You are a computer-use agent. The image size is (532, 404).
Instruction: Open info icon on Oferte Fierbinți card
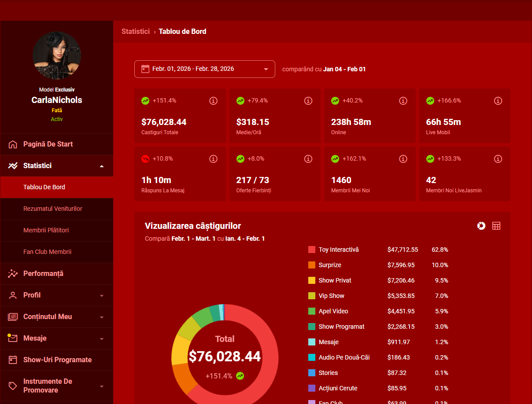(308, 159)
